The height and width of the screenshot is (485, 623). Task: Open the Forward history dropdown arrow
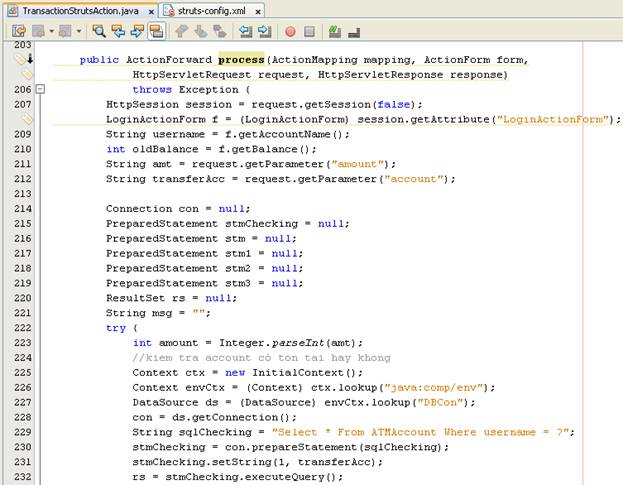tap(79, 31)
